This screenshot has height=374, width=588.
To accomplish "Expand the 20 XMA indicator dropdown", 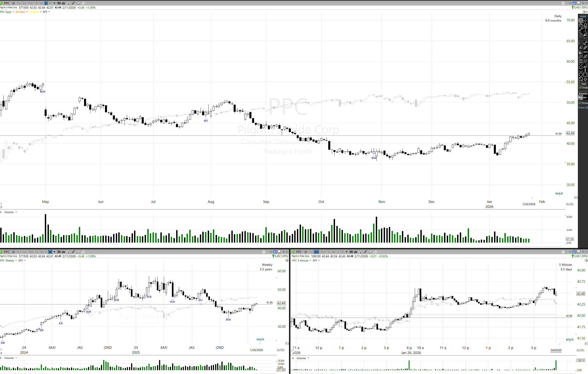I will tap(27, 12).
